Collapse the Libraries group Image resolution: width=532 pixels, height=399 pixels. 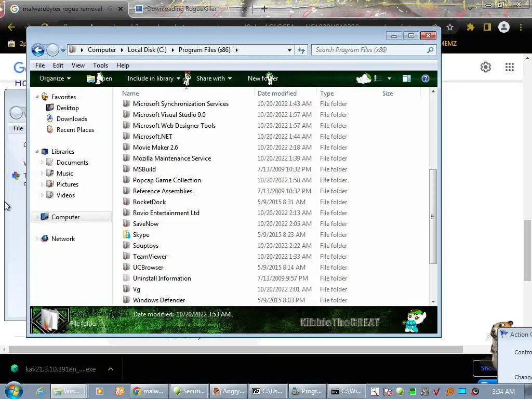coord(37,152)
